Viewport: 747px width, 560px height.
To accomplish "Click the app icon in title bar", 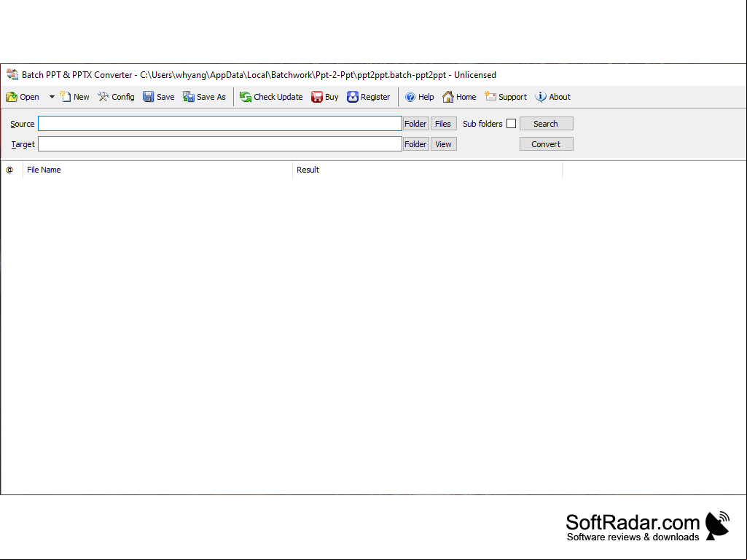I will (x=12, y=75).
